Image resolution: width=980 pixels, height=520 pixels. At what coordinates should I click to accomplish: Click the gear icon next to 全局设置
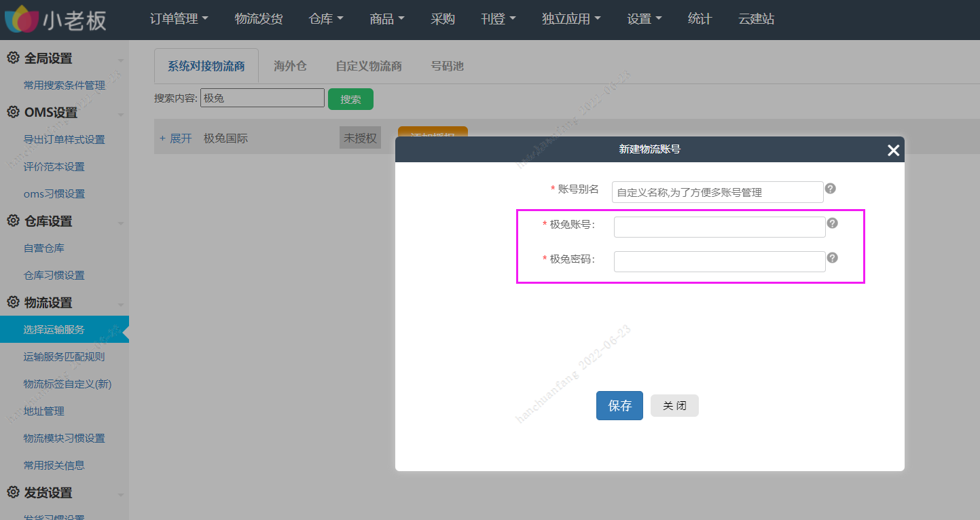click(x=13, y=58)
